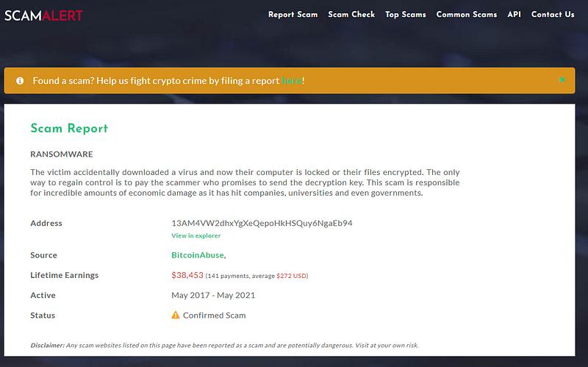Click the 'Source' row label
Image resolution: width=588 pixels, height=367 pixels.
43,255
